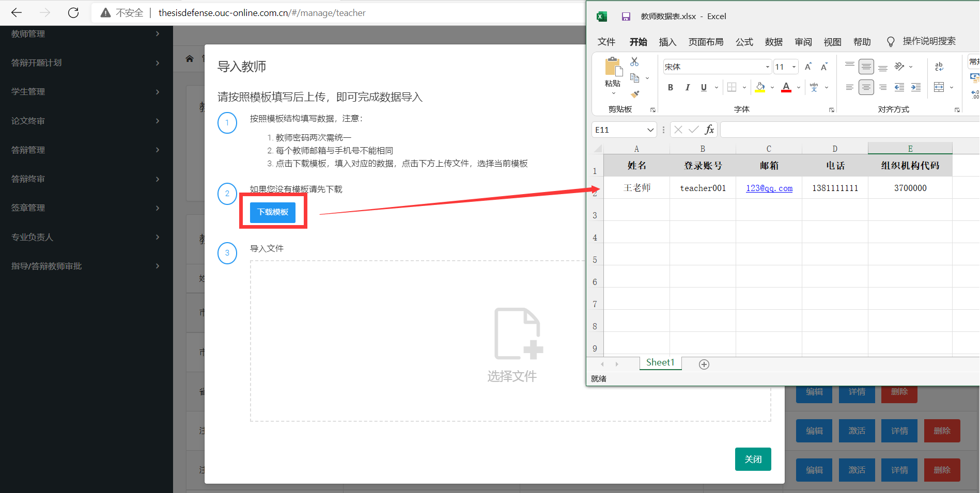
Task: Click the Paste clipboard icon
Action: [613, 67]
